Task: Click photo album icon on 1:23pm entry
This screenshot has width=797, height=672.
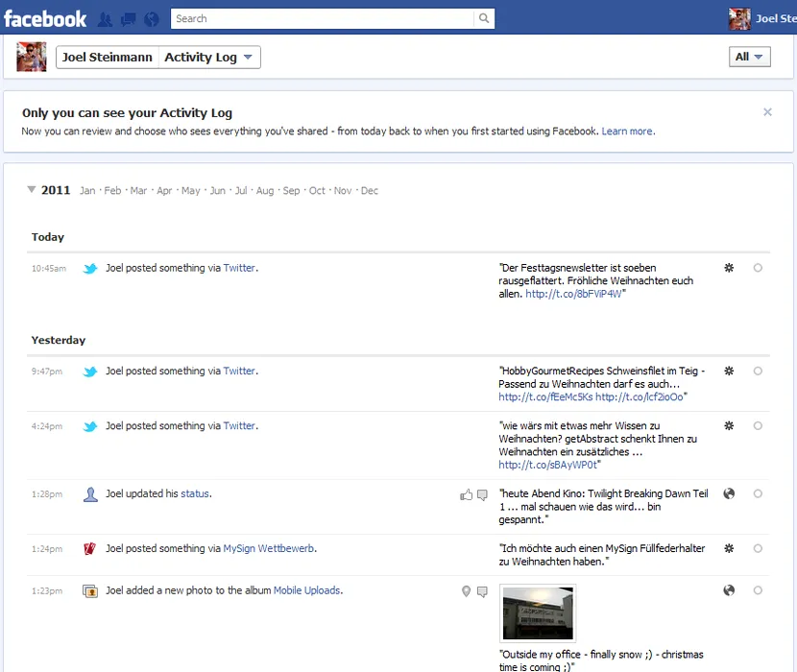Action: 90,591
